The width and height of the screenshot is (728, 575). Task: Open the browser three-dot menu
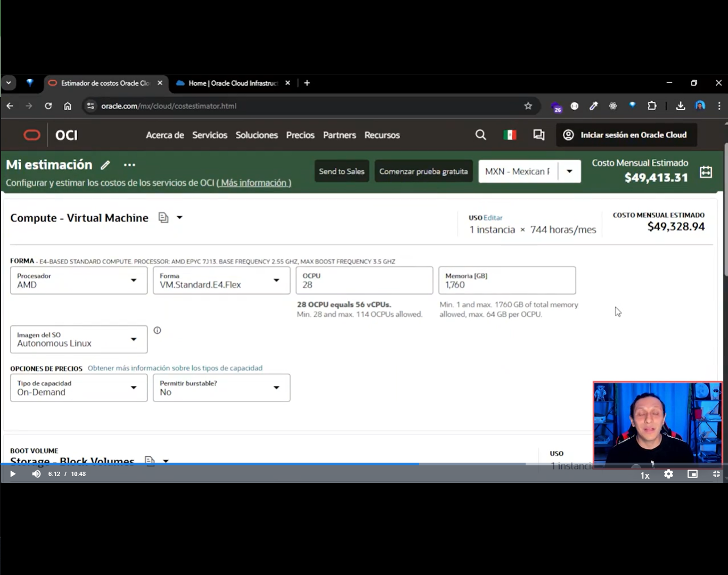(x=719, y=106)
